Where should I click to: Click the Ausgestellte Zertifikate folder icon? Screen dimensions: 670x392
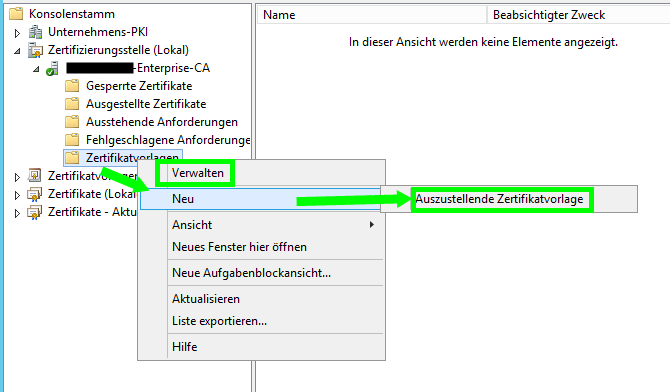[72, 104]
